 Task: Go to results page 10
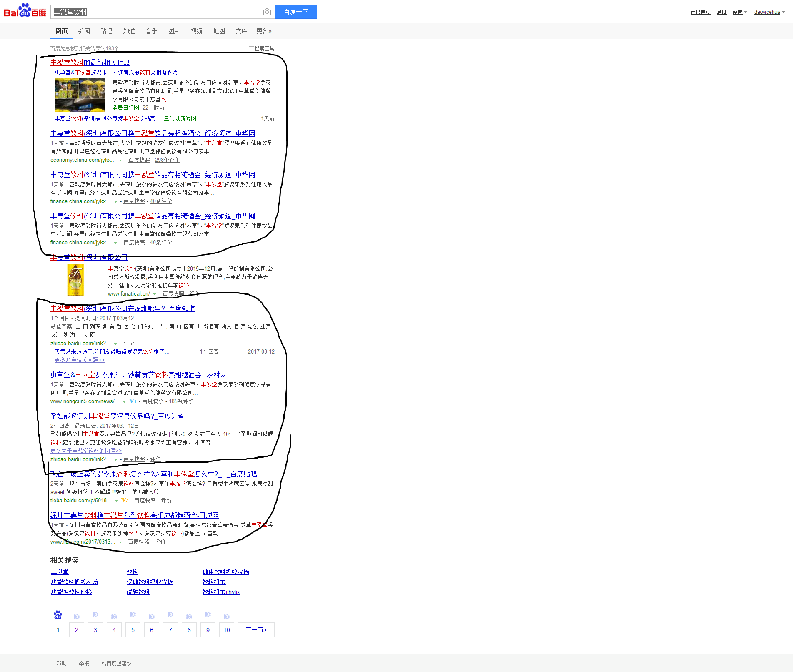click(227, 630)
